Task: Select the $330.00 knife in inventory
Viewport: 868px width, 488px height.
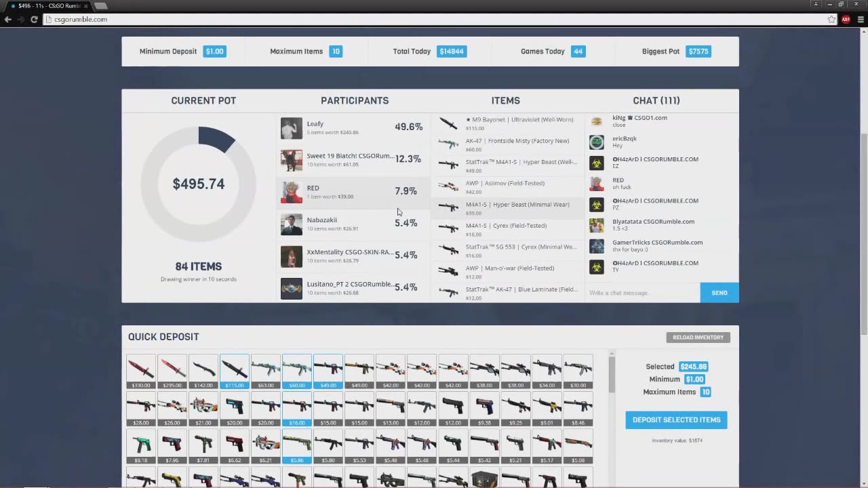Action: tap(141, 371)
